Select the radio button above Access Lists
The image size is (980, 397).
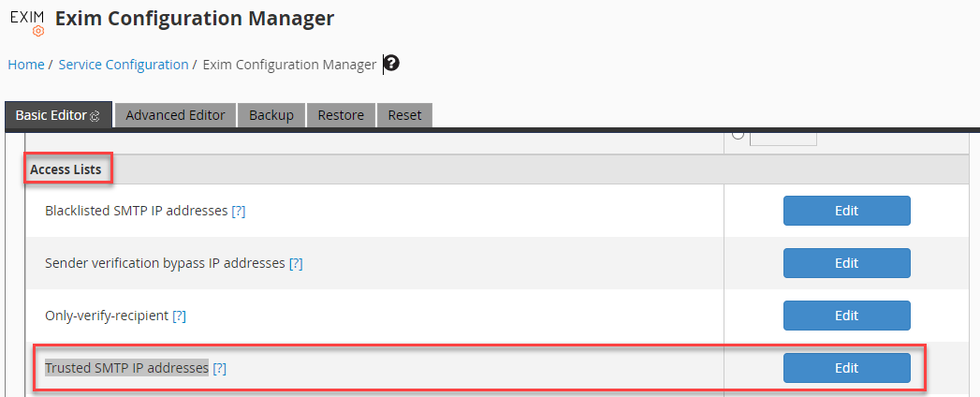[x=738, y=135]
